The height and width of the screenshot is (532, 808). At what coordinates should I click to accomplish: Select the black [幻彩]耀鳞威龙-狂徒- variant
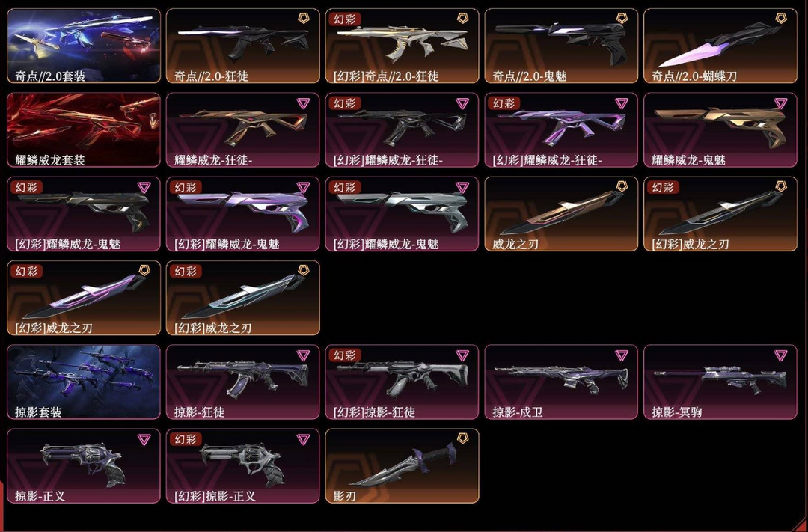pyautogui.click(x=402, y=130)
